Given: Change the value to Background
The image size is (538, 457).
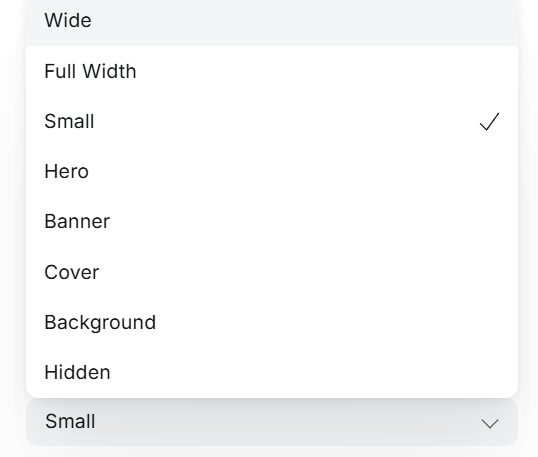Looking at the screenshot, I should click(272, 323).
